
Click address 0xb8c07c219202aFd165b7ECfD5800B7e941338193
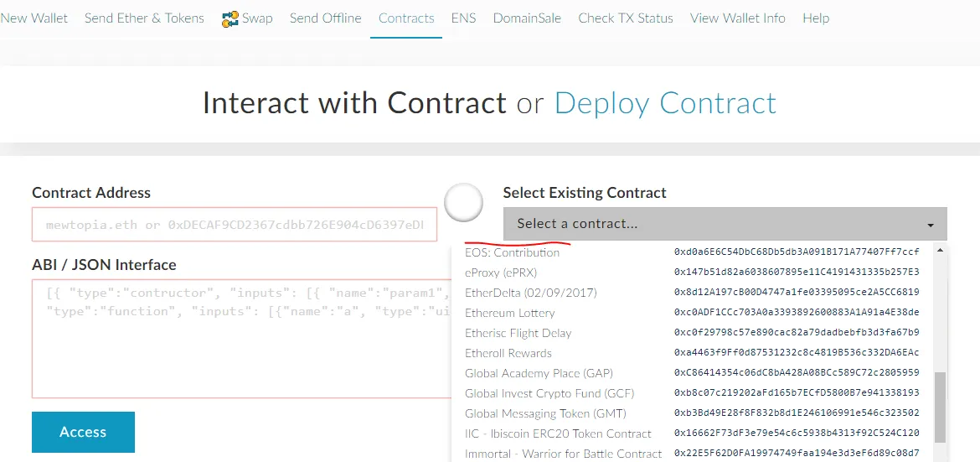(797, 393)
